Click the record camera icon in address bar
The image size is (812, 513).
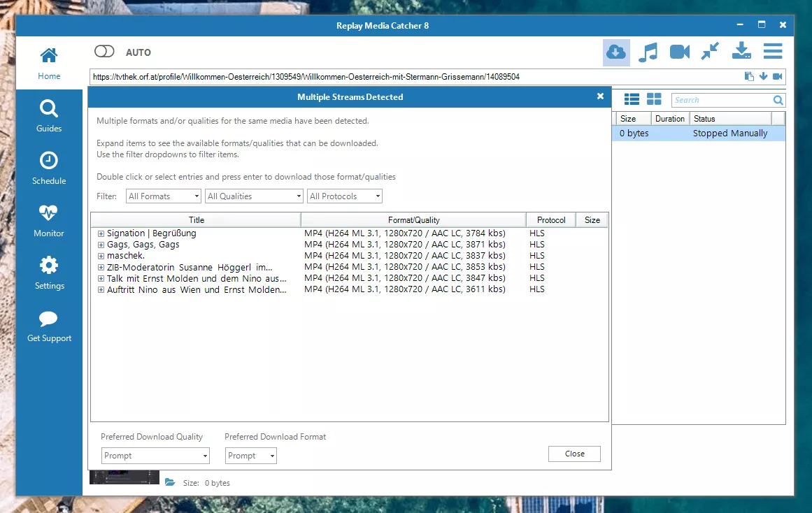777,77
